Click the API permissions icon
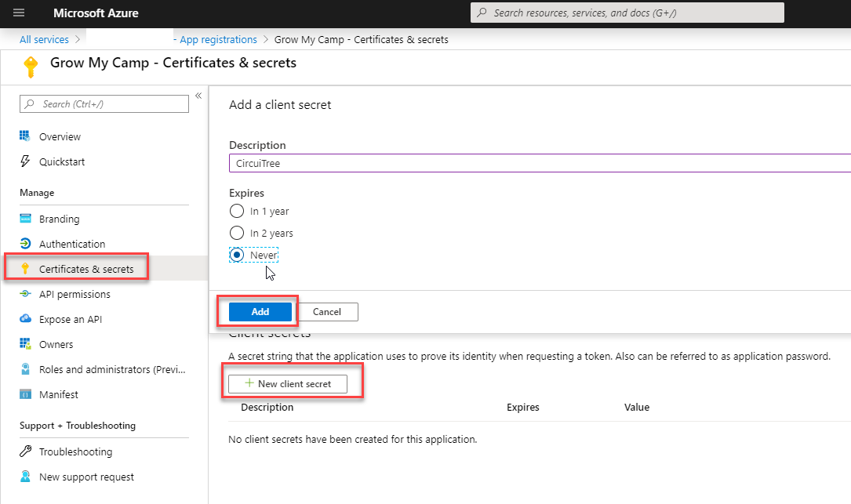The height and width of the screenshot is (504, 851). [x=25, y=294]
